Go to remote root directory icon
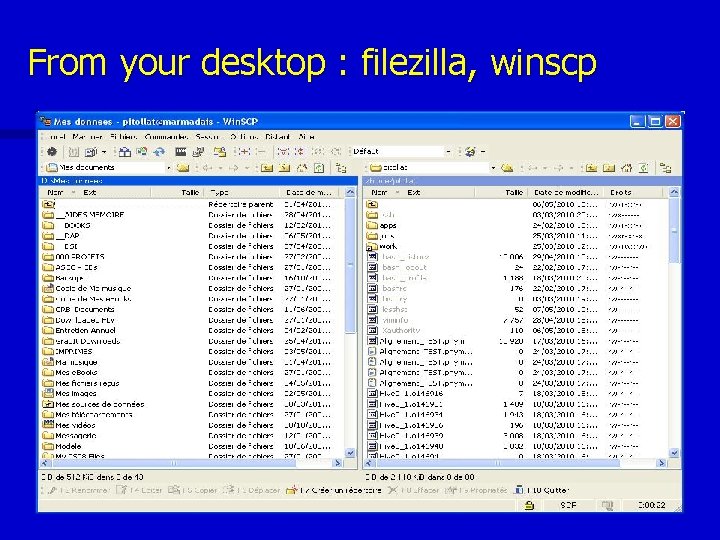This screenshot has width=720, height=540. (x=609, y=168)
